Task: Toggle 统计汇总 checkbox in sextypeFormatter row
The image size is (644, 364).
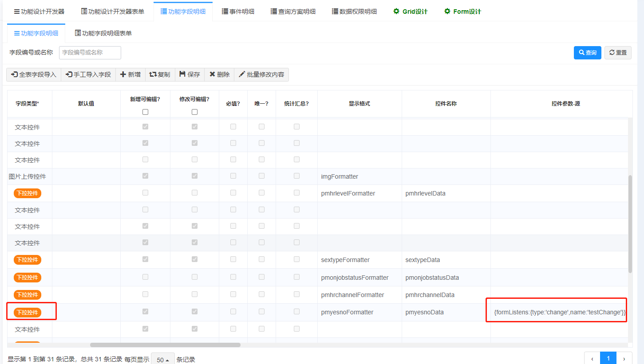Action: point(296,259)
